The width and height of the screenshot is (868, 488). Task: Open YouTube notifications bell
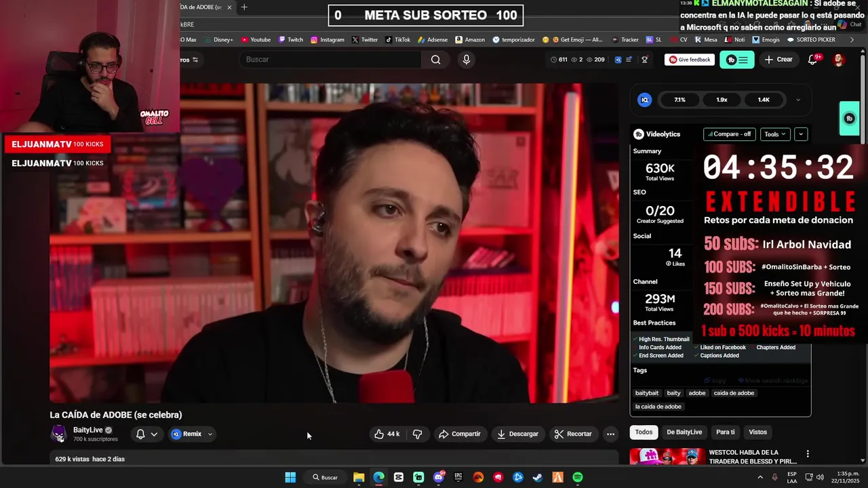point(812,60)
